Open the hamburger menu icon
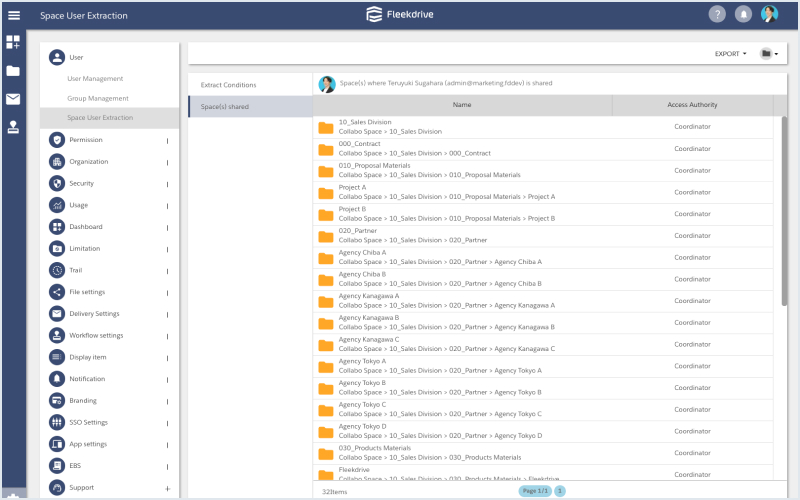Viewport: 800px width, 500px height. 14,15
